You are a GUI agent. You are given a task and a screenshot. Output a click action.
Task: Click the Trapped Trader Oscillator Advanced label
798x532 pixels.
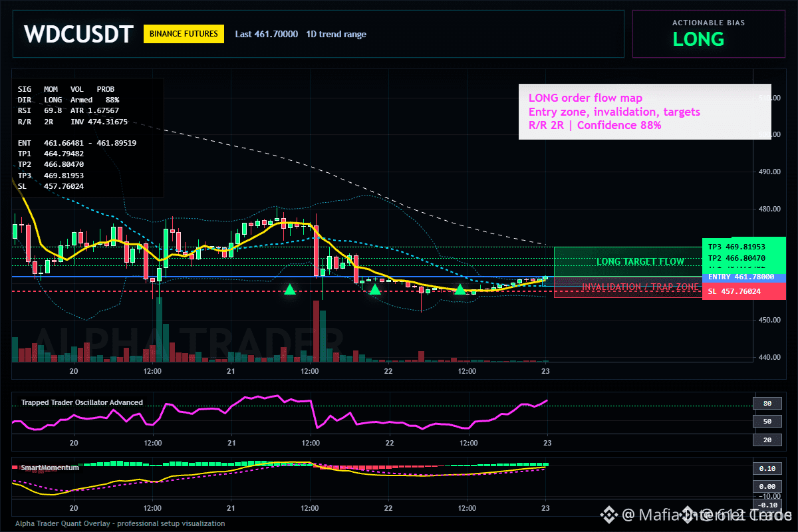click(x=82, y=402)
